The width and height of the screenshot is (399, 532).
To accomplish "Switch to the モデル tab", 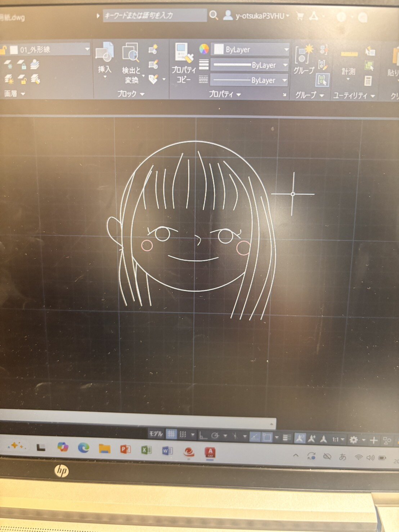I will click(x=156, y=434).
